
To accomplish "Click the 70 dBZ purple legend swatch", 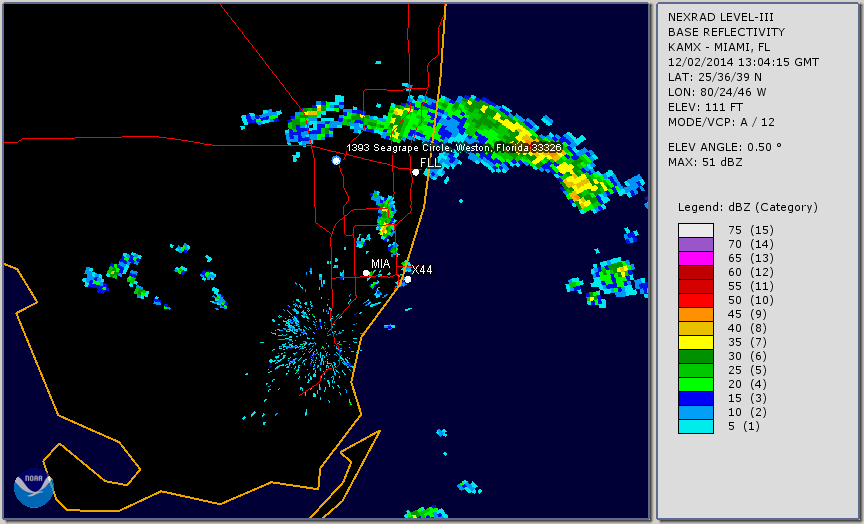I will tap(696, 244).
